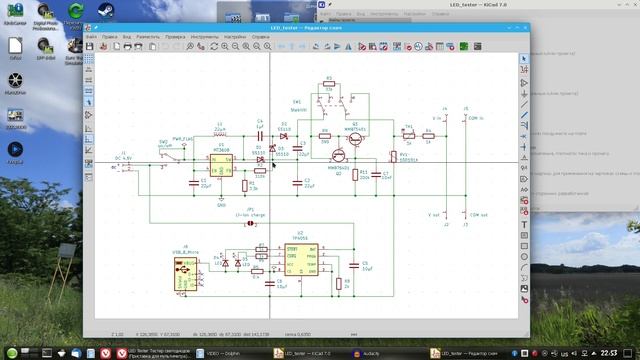Screen dimensions: 640x360
Task: Switch units to inches
Action: 89,69
